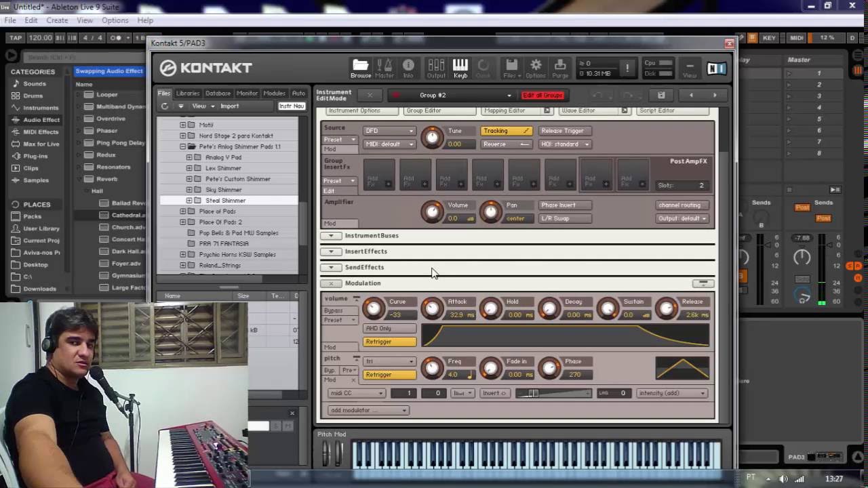Open the Kontakt View minimize menu
This screenshot has width=868, height=488.
[x=690, y=68]
